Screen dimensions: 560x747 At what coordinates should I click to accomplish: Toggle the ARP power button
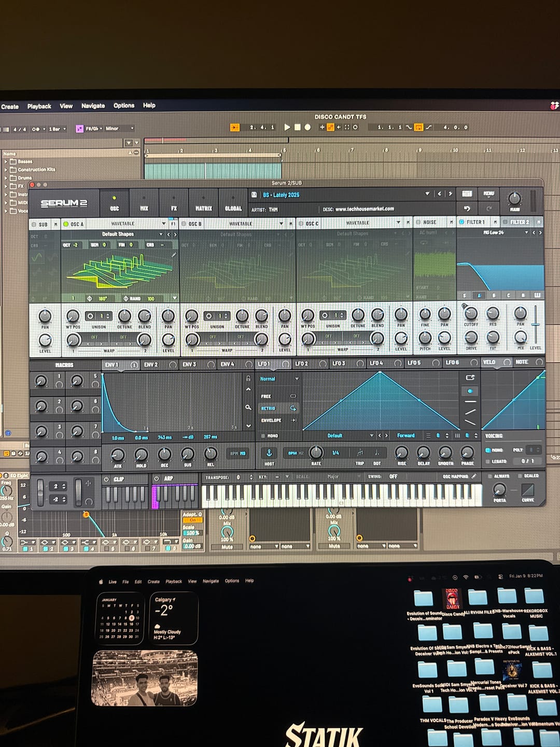click(157, 478)
